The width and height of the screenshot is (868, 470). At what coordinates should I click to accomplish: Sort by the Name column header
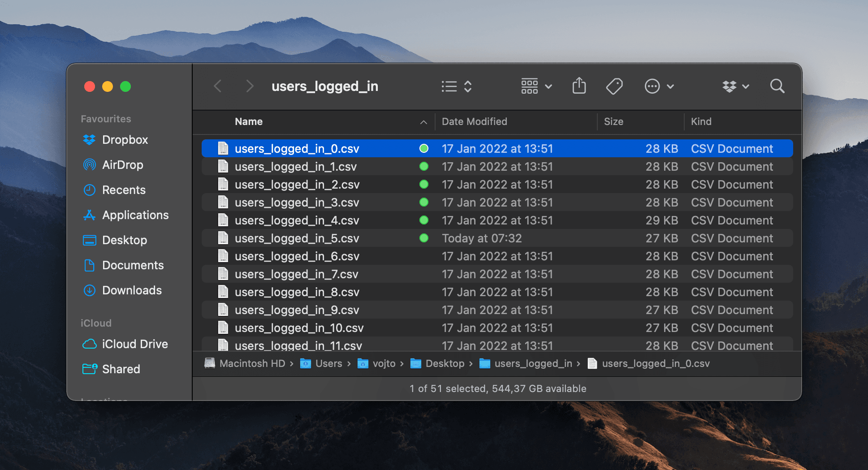click(249, 122)
